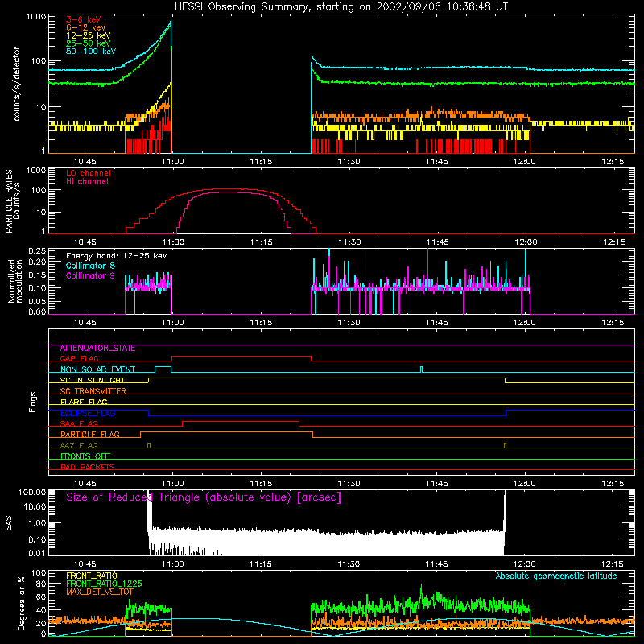This screenshot has width=644, height=644.
Task: Click 12:15 time label under count-rate panel
Action: click(613, 162)
